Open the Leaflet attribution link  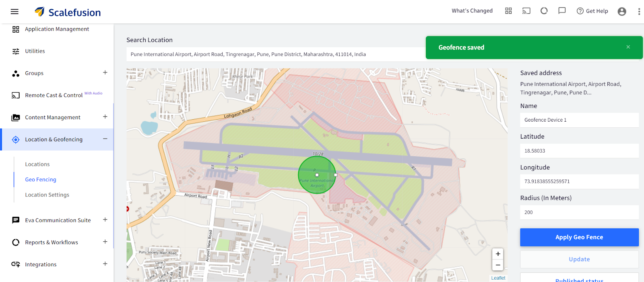[x=498, y=278]
